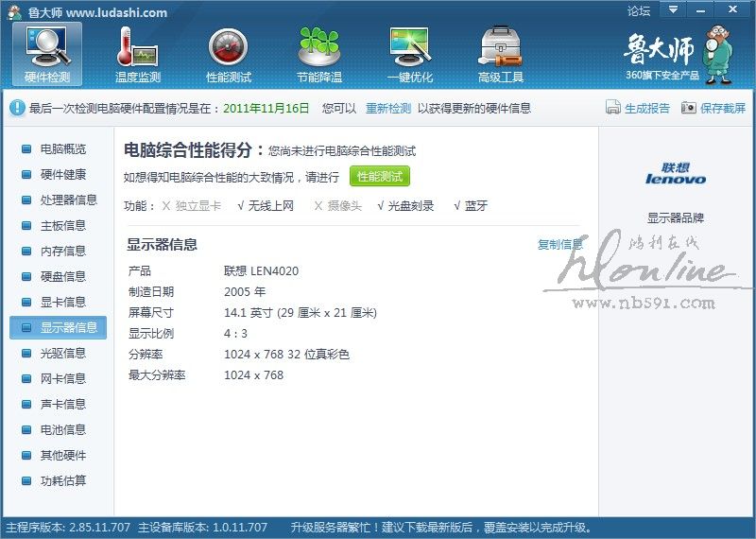The height and width of the screenshot is (539, 756).
Task: Click the resolution 1024 x 768 32 位真彩色
Action: pyautogui.click(x=287, y=355)
